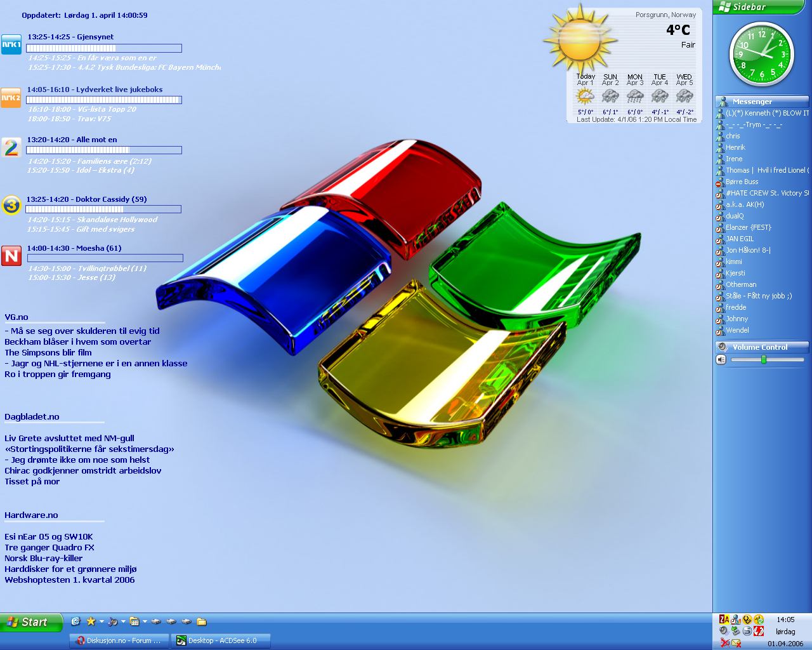
Task: Click 'Alle mot en' program title
Action: point(96,140)
